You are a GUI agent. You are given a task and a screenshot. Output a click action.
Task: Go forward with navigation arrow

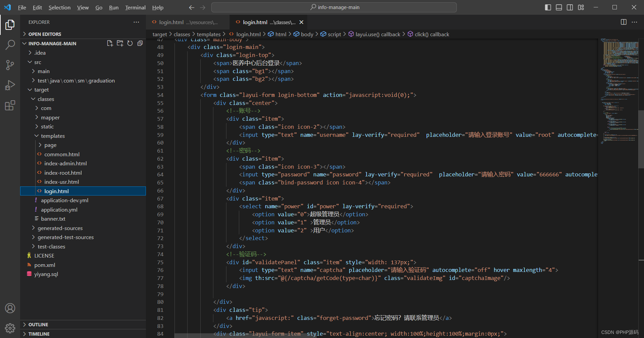click(203, 7)
